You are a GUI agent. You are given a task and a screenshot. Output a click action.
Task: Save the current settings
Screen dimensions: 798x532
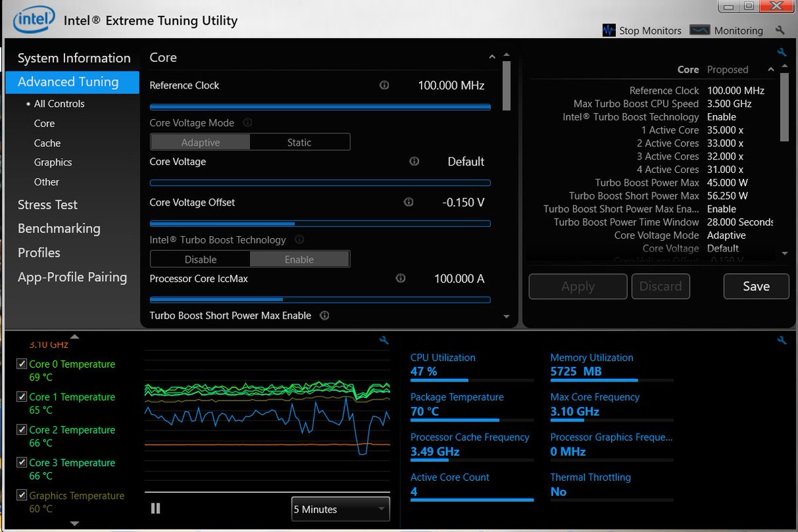pyautogui.click(x=756, y=287)
